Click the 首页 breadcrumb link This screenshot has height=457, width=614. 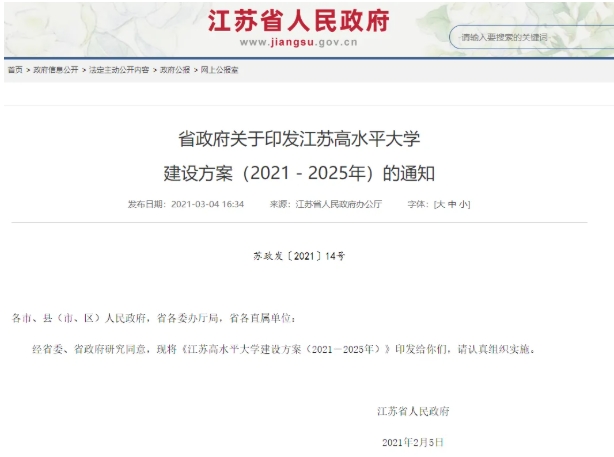[14, 70]
